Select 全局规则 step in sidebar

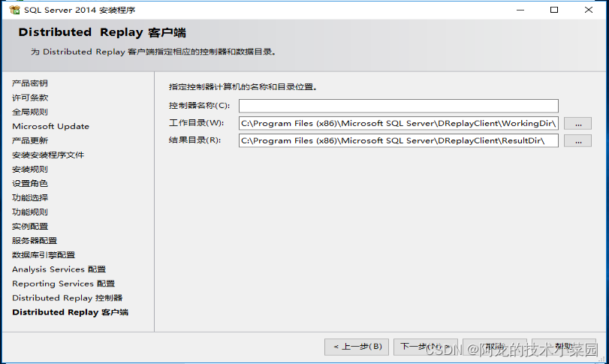(30, 112)
